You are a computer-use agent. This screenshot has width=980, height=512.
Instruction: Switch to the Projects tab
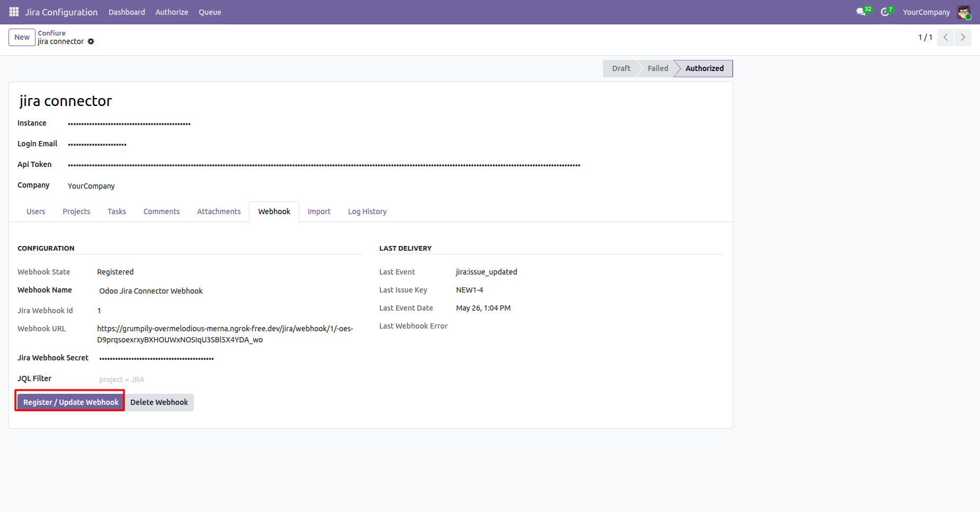coord(76,211)
